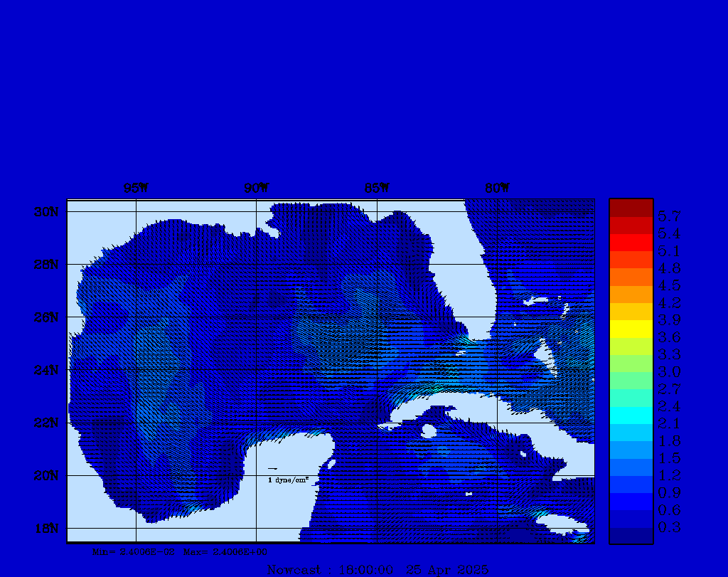Image resolution: width=728 pixels, height=577 pixels.
Task: Click the Min/Max value text below map
Action: (x=180, y=551)
